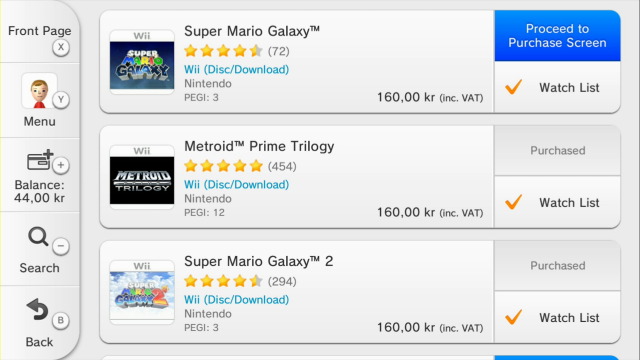Click the Y badge on the Mii Menu
Viewport: 640px width, 360px height.
tap(61, 100)
